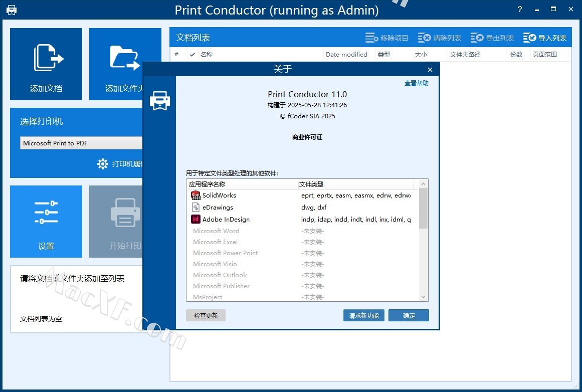The image size is (582, 392).
Task: Click the '© fCoder SIA 2025' copyright text
Action: coord(307,116)
